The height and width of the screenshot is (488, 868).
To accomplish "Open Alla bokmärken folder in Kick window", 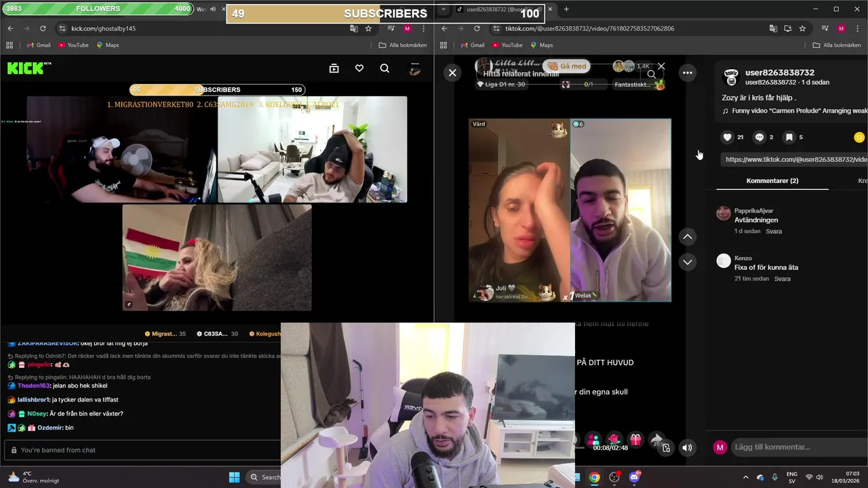I will (x=403, y=45).
